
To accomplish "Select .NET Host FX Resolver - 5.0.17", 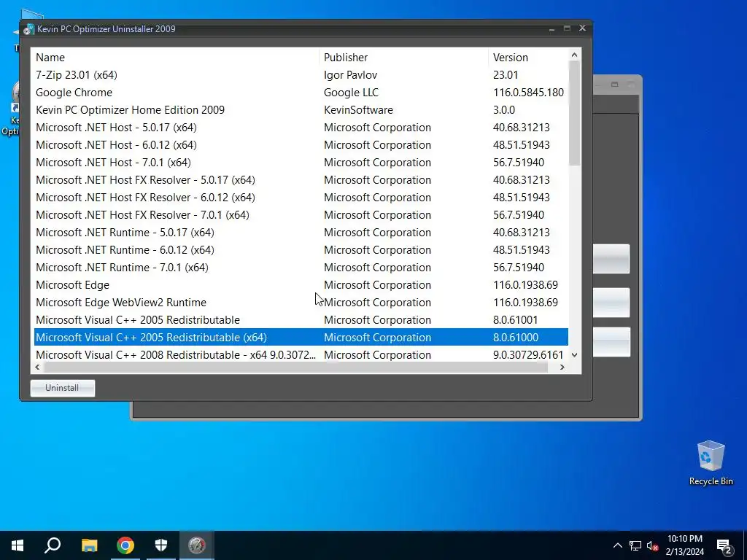I will (301, 180).
